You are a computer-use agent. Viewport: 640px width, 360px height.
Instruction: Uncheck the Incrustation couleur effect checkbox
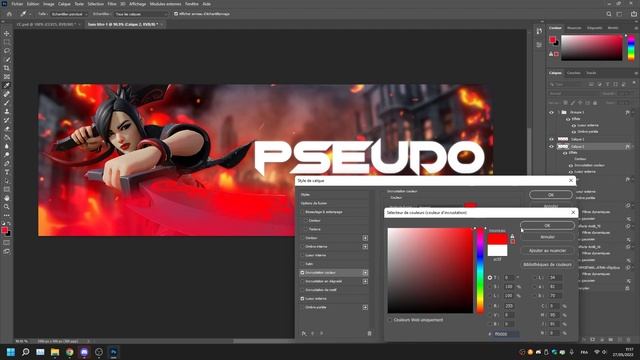(302, 273)
